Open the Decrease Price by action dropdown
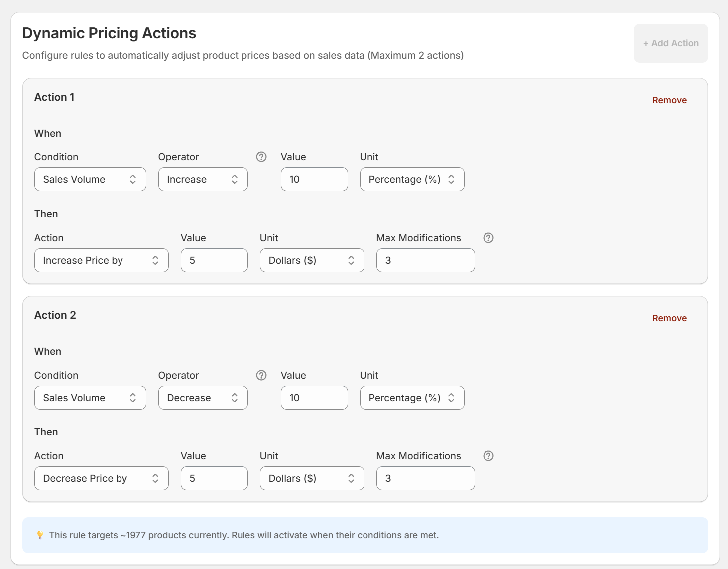 click(101, 478)
